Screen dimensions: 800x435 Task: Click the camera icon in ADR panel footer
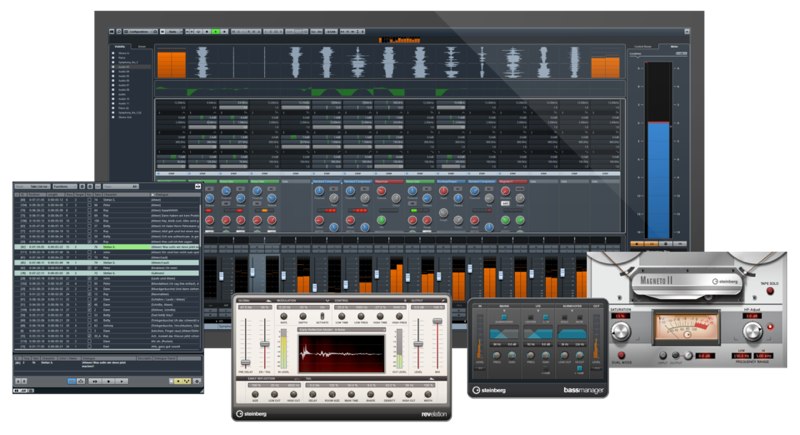click(x=81, y=381)
